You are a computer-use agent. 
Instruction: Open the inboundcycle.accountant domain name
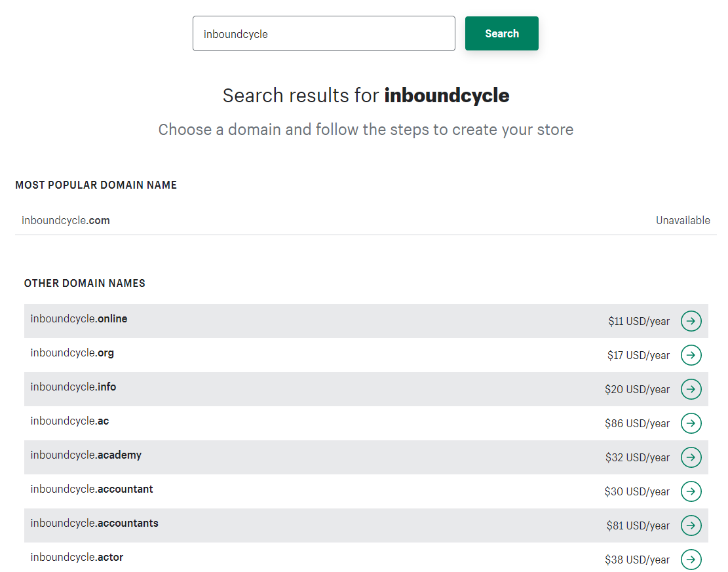[x=92, y=489]
